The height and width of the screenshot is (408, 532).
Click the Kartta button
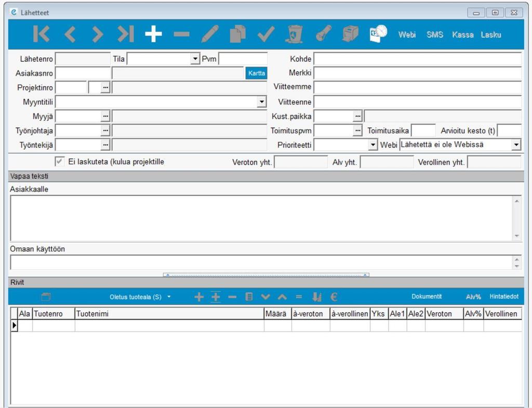click(256, 73)
